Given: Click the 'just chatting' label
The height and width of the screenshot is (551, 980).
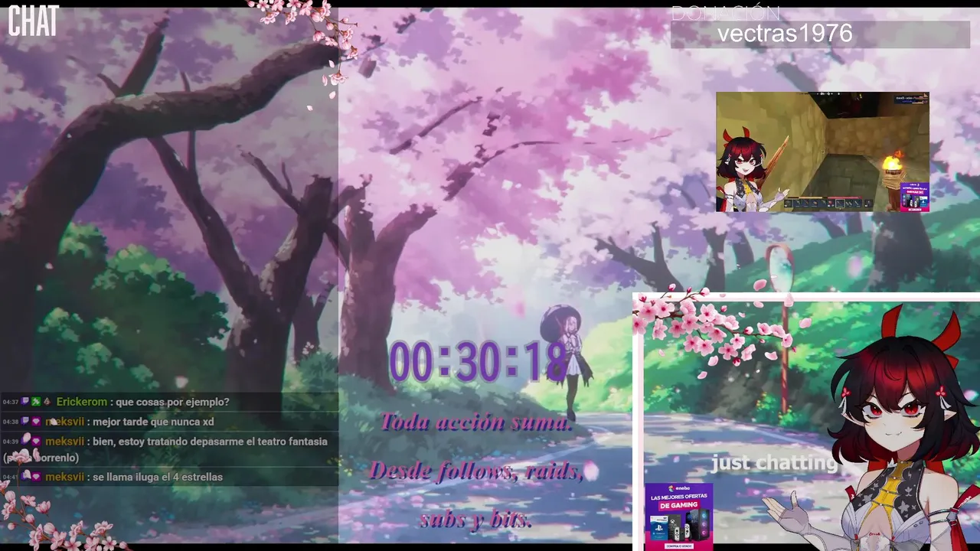Looking at the screenshot, I should click(x=775, y=463).
